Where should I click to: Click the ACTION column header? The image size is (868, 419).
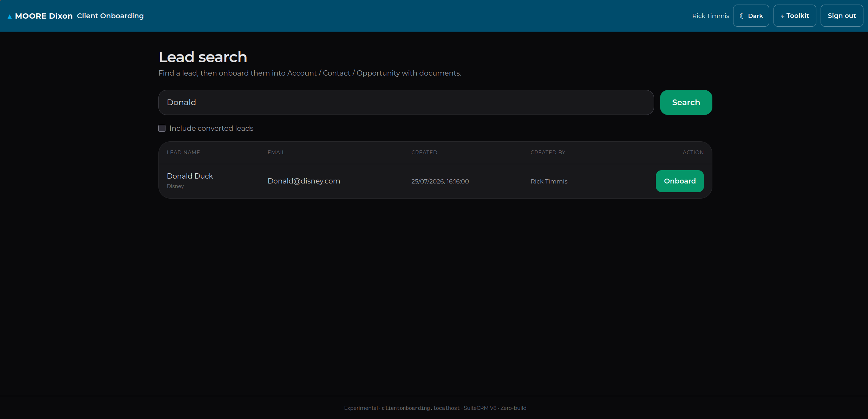click(693, 153)
